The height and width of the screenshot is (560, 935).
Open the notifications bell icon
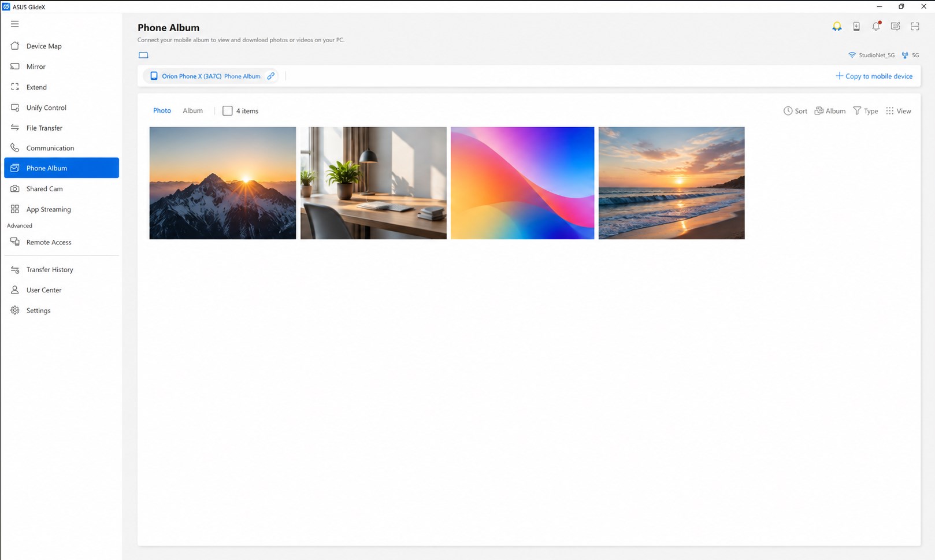point(876,26)
